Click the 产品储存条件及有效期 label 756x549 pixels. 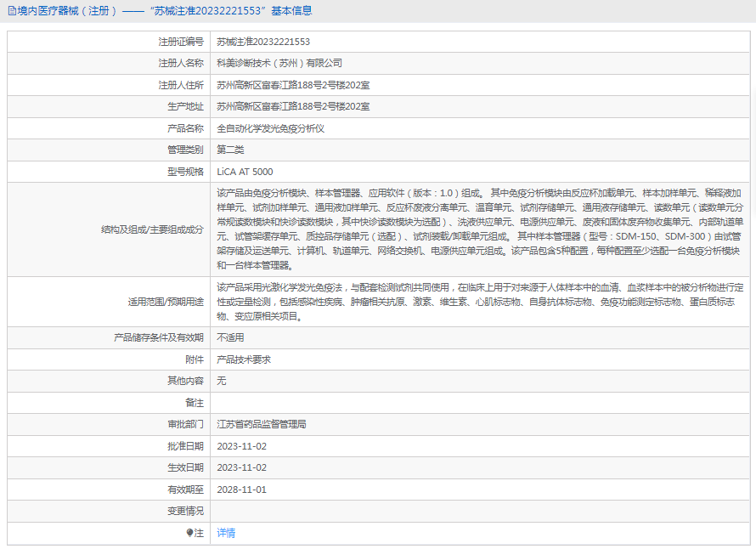tap(159, 337)
